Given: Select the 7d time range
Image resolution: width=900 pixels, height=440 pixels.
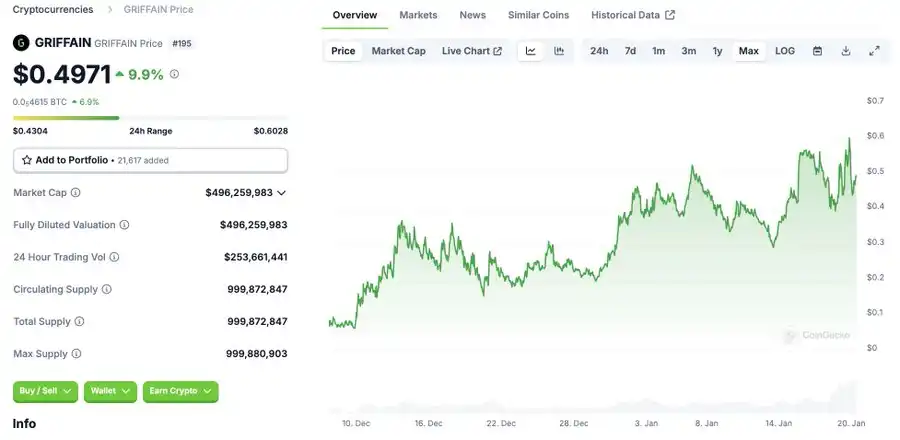Looking at the screenshot, I should click(630, 51).
